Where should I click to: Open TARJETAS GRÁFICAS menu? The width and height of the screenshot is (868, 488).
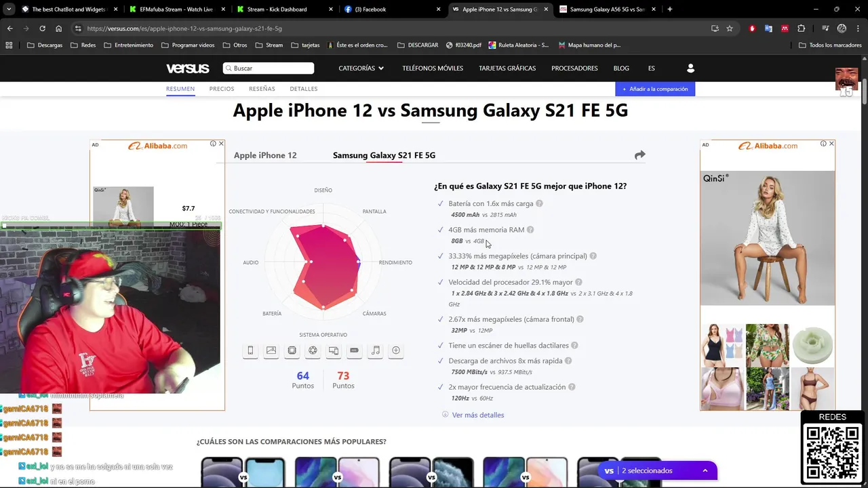507,68
